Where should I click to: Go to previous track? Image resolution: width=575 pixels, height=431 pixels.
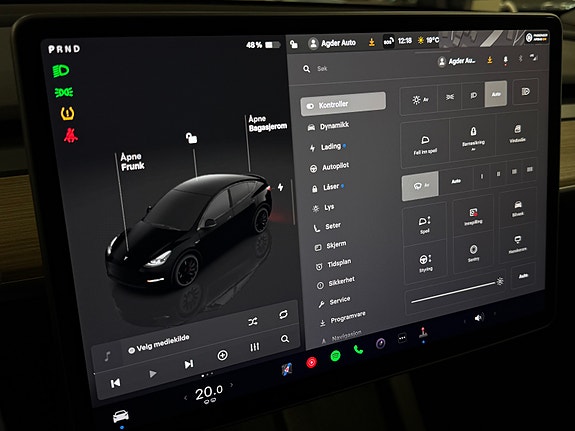pos(116,383)
